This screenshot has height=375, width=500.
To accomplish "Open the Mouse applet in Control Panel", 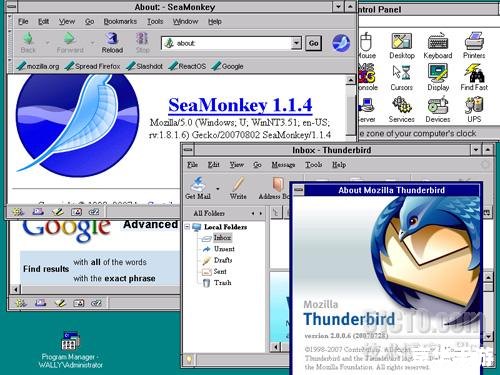I will pos(367,46).
